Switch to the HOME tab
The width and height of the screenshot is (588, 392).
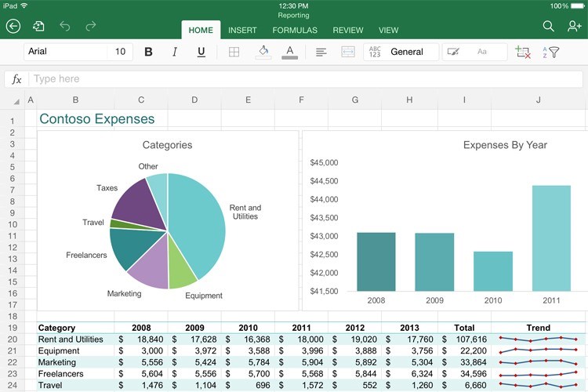(x=201, y=30)
